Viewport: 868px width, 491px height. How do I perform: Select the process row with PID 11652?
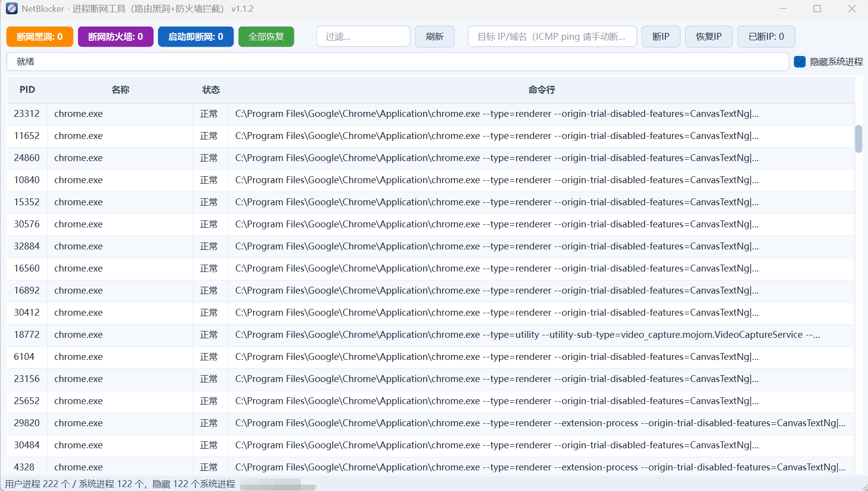click(x=431, y=136)
